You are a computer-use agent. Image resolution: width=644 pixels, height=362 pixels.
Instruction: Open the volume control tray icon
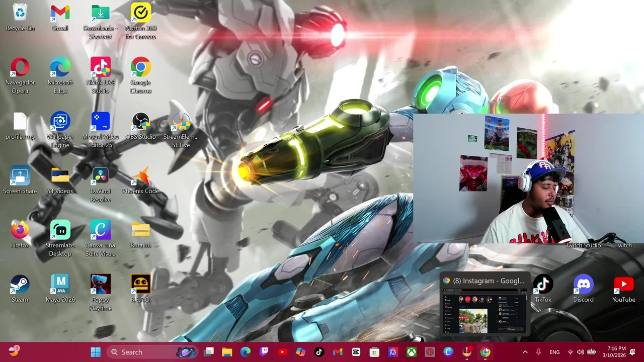(581, 352)
